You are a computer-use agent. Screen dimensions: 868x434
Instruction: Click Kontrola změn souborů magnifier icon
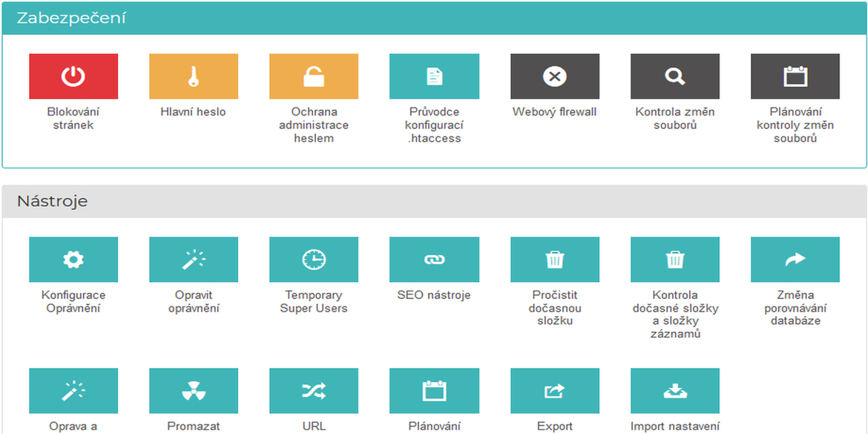(674, 76)
